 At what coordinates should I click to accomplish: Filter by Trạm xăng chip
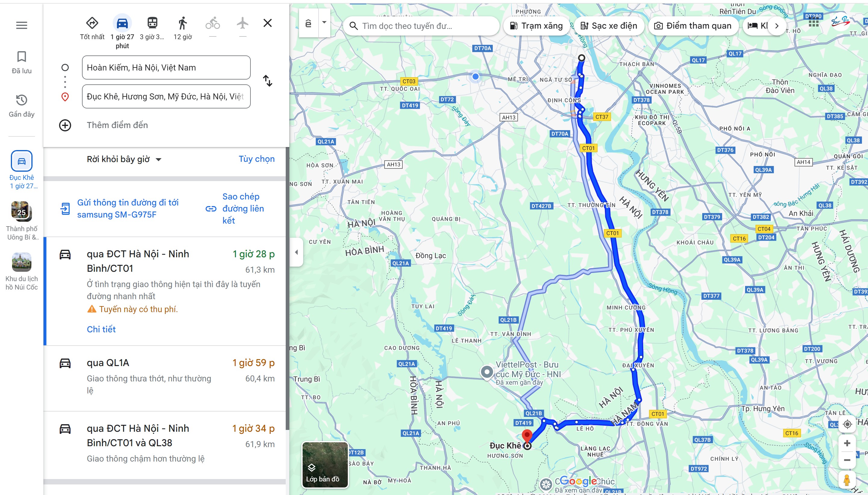point(536,26)
